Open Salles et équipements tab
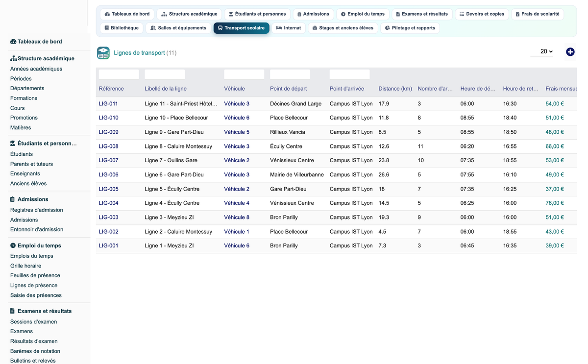Viewport: 588px width, 364px height. coord(178,28)
